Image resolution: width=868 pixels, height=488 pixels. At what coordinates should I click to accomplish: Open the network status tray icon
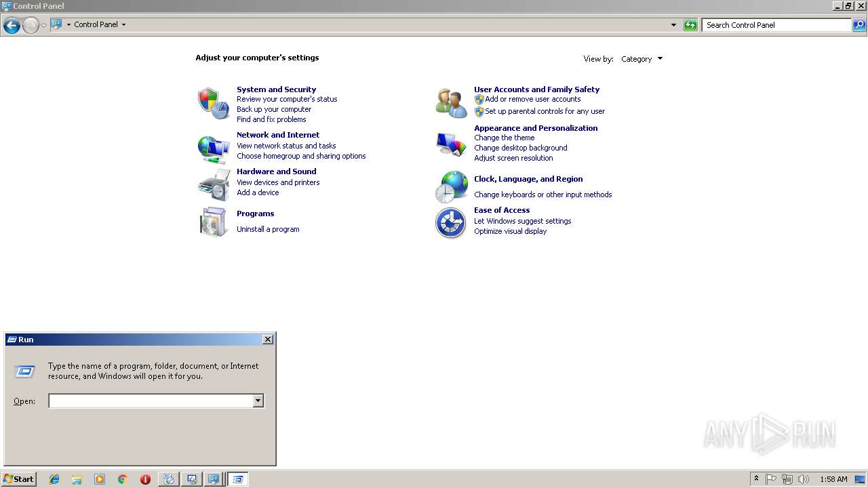pos(787,479)
